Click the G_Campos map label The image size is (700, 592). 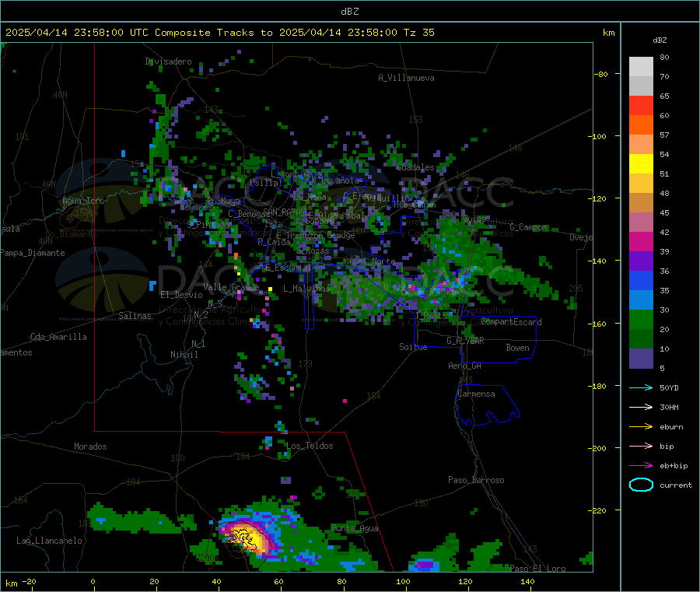pyautogui.click(x=529, y=227)
